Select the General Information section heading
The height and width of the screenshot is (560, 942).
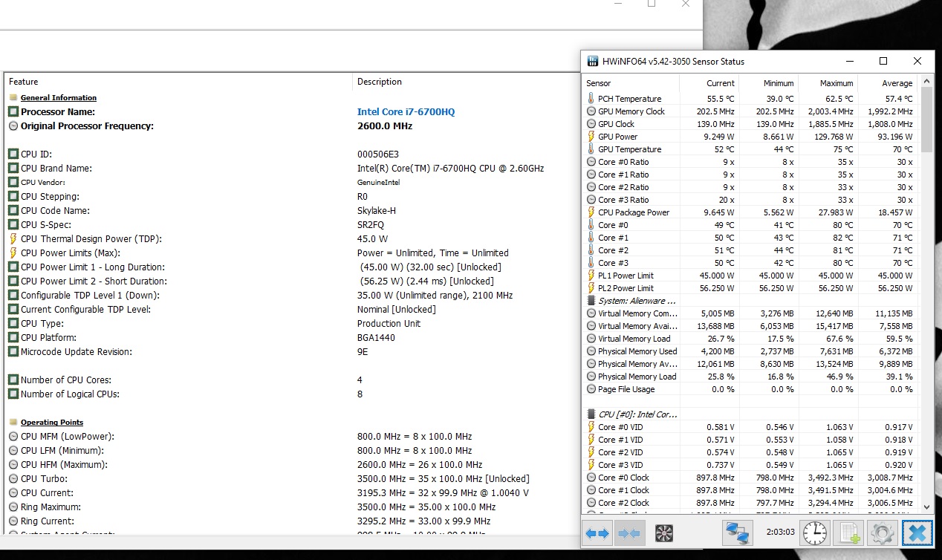pyautogui.click(x=59, y=98)
